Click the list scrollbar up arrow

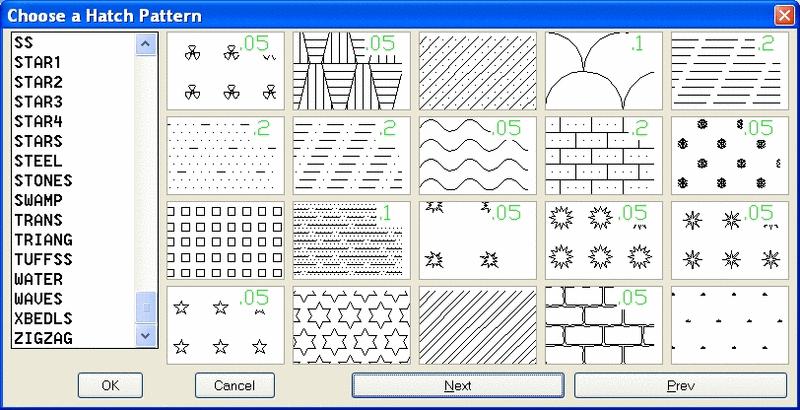click(146, 44)
